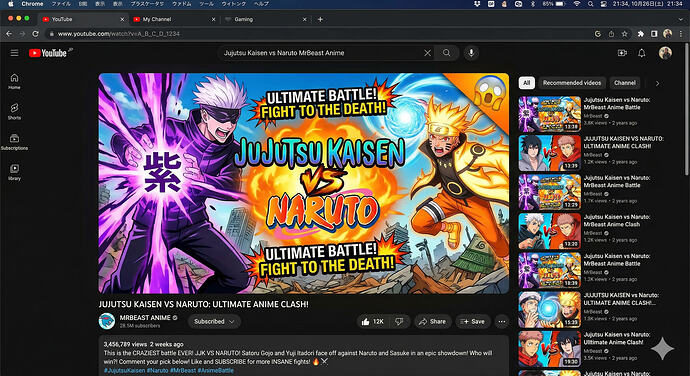Click the browser address bar URL
The image size is (690, 376).
click(x=119, y=34)
